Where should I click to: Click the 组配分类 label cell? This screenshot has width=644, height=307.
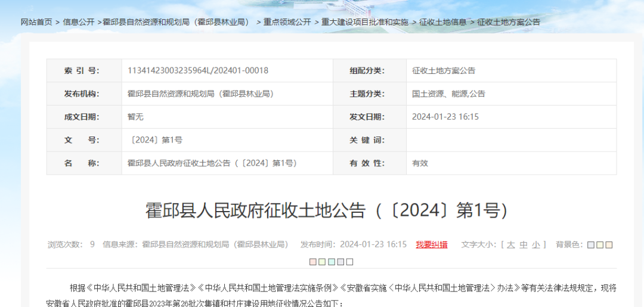click(370, 70)
